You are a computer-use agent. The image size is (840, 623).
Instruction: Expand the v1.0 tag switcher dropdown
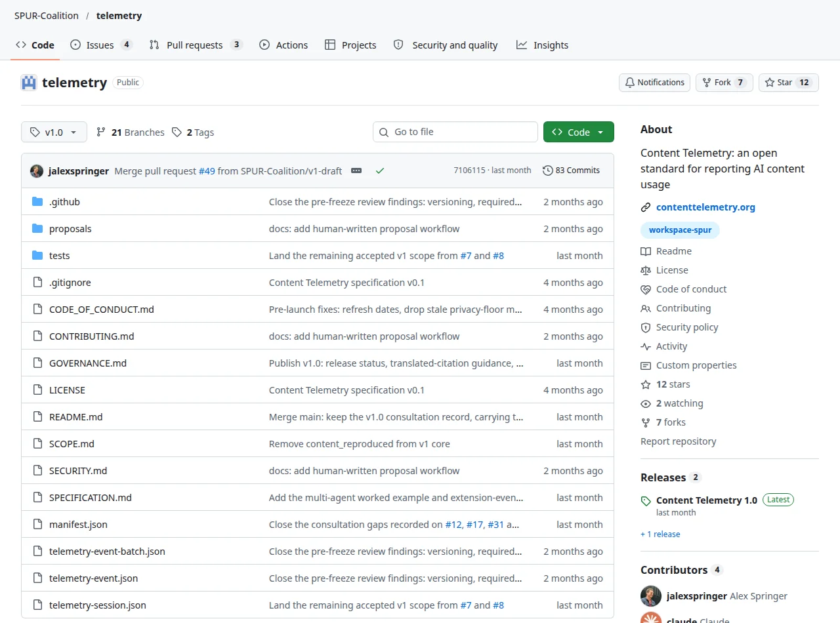pos(54,132)
